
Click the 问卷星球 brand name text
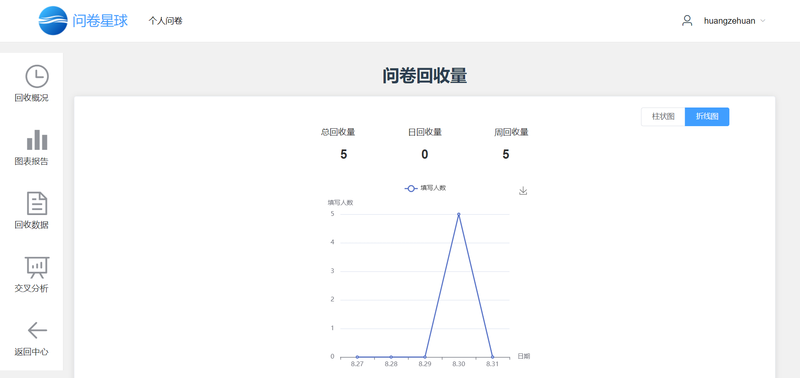tap(100, 21)
